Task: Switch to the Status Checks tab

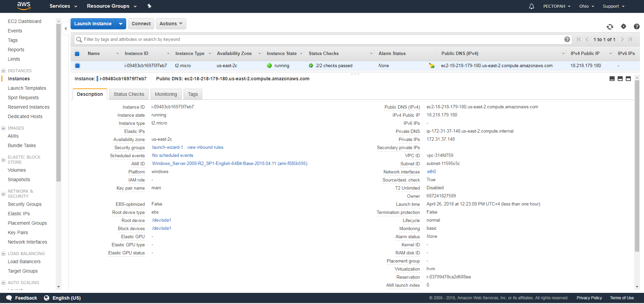Action: [x=129, y=94]
